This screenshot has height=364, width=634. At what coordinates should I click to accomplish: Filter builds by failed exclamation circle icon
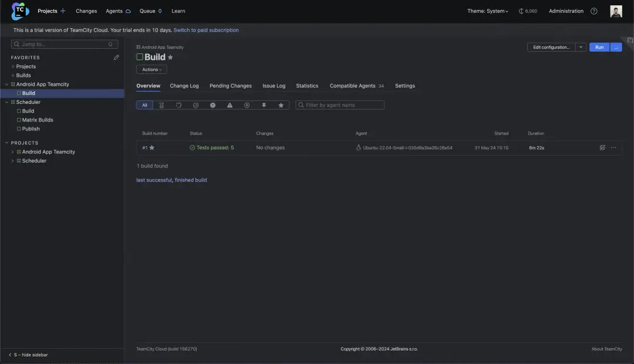tap(213, 105)
